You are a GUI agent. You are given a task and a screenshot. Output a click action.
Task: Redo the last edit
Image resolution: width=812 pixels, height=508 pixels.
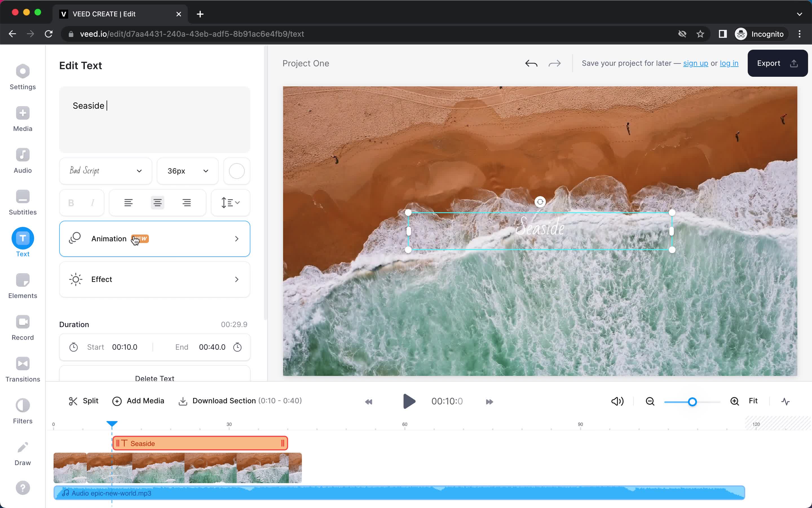point(554,63)
